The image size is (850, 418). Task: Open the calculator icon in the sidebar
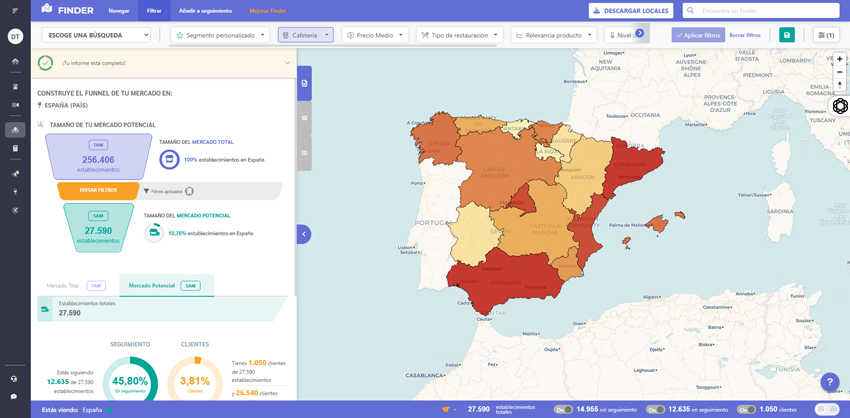(15, 148)
